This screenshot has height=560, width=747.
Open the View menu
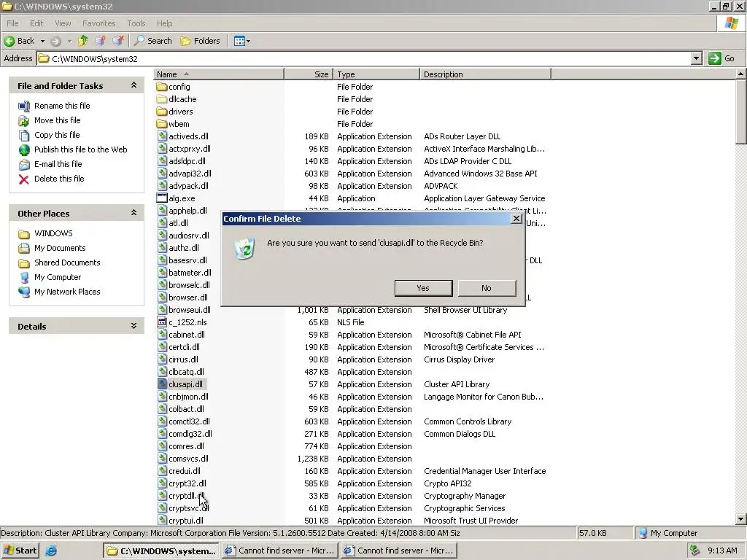coord(63,23)
